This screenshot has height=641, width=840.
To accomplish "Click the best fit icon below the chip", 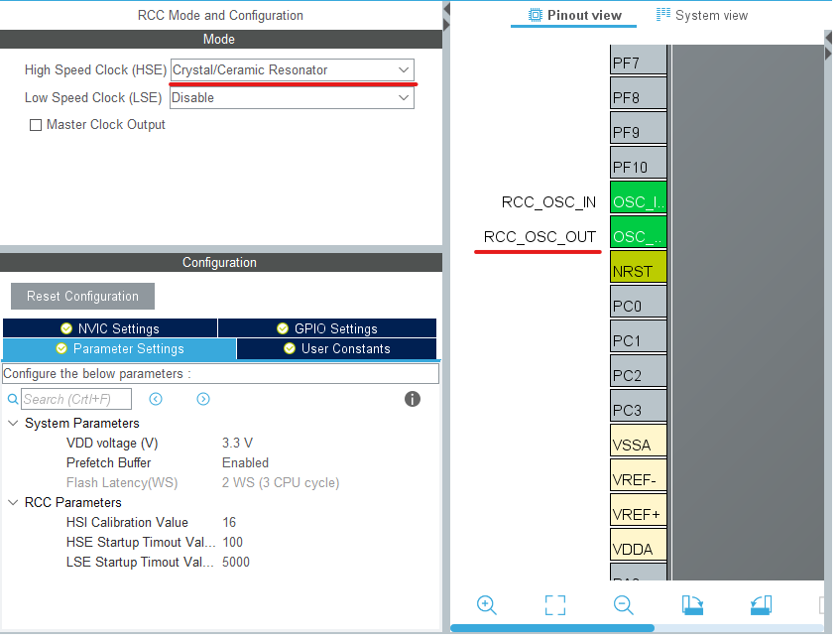I will 554,604.
